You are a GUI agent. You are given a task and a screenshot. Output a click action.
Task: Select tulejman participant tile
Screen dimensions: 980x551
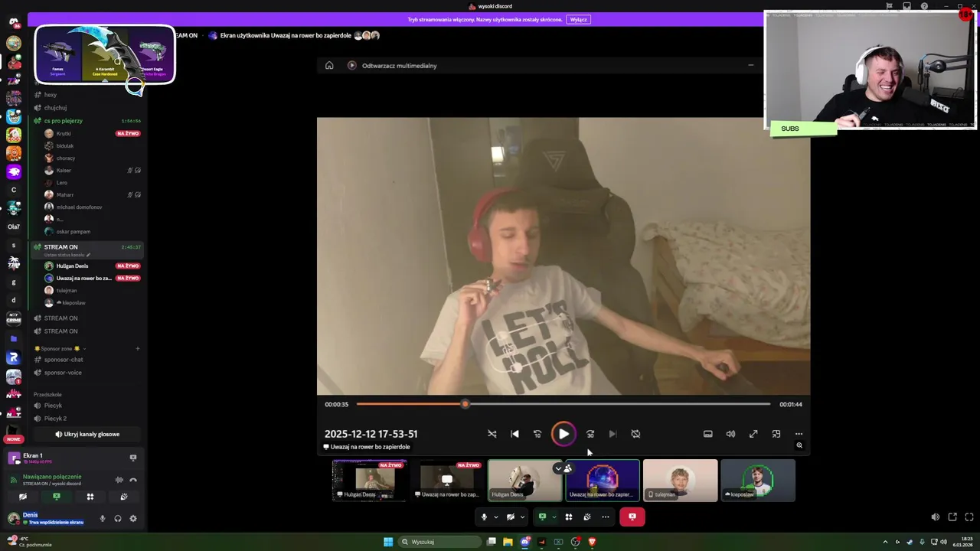tap(681, 480)
